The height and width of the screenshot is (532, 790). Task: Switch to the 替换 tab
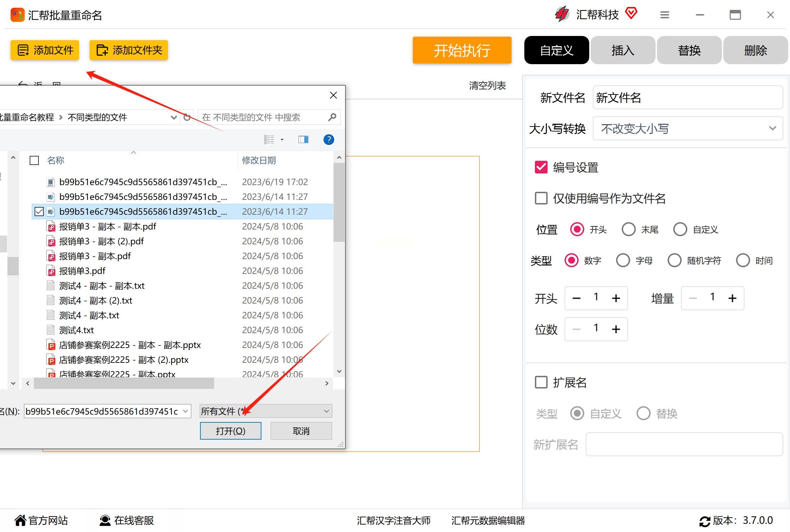(x=689, y=50)
